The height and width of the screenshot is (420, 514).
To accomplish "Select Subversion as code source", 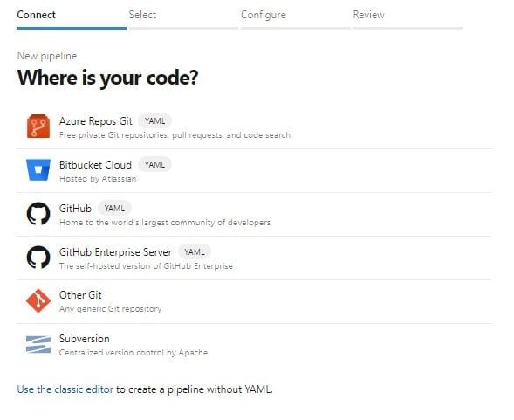I will [x=254, y=345].
